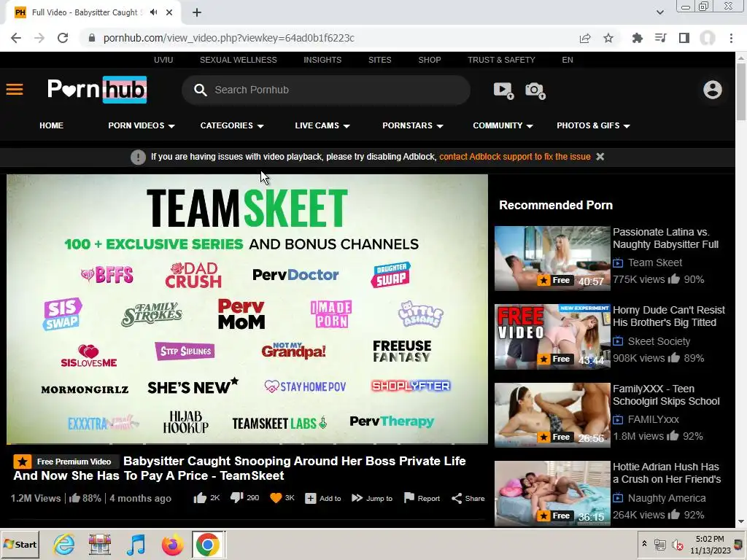Open a new browser tab

tap(197, 12)
